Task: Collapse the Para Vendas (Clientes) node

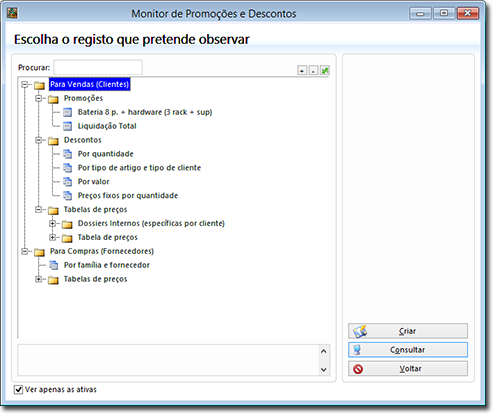Action: (x=25, y=84)
